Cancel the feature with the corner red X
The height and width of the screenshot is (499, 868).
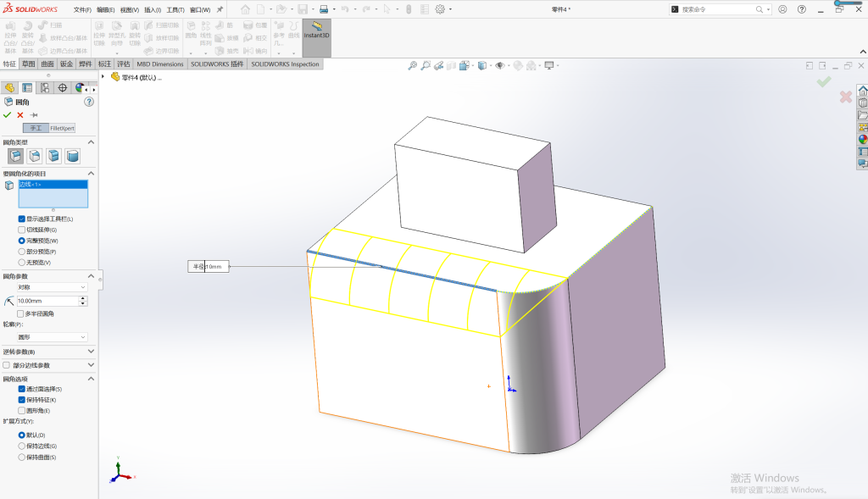[846, 97]
